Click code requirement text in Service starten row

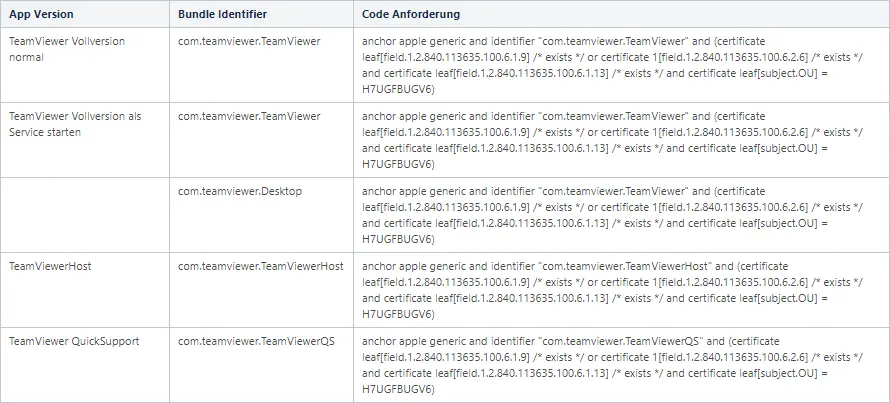(612, 140)
